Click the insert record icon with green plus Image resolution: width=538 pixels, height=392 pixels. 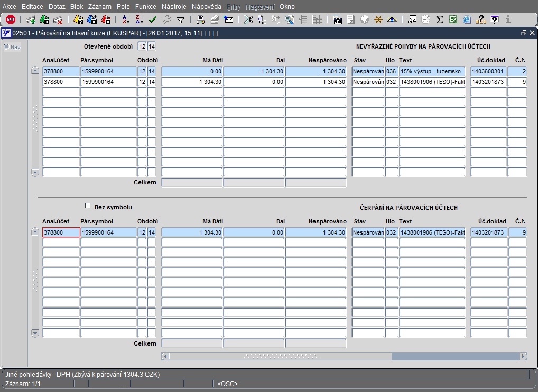(31, 20)
